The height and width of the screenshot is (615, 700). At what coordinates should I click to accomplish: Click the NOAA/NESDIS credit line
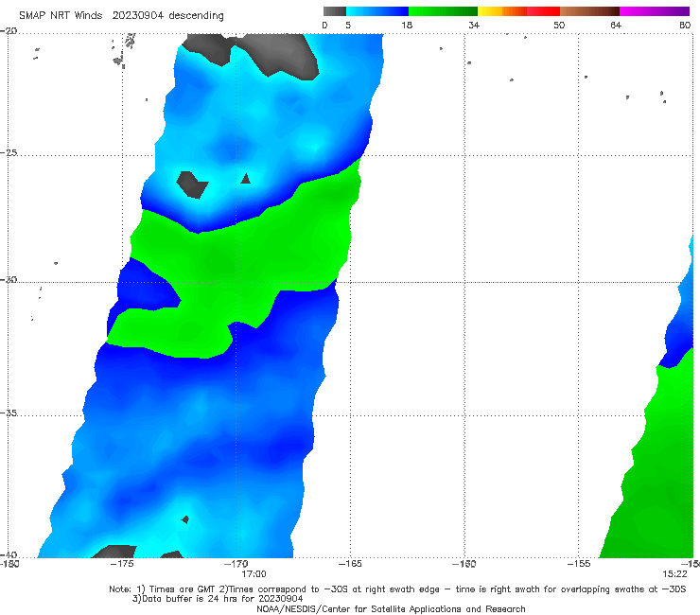coord(391,609)
